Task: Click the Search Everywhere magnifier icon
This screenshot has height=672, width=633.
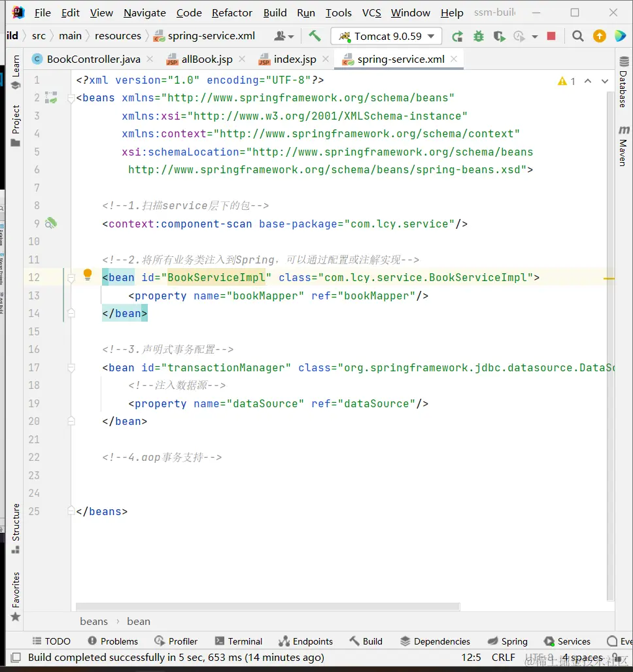Action: coord(577,37)
